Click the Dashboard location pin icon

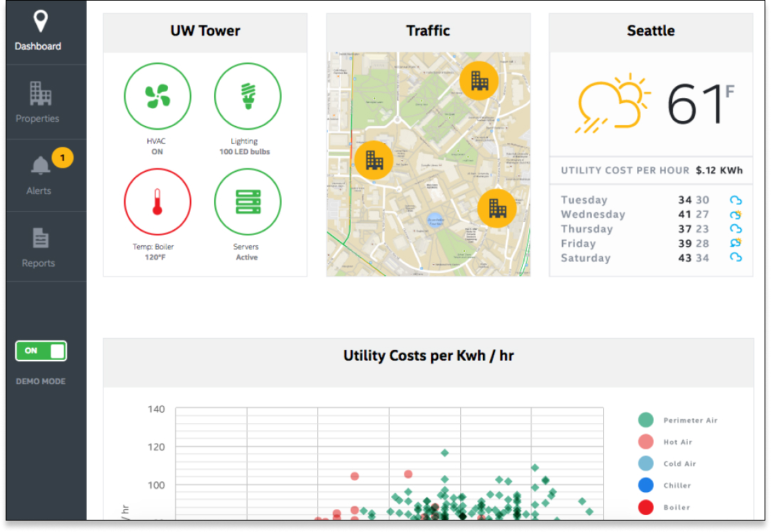[x=38, y=21]
